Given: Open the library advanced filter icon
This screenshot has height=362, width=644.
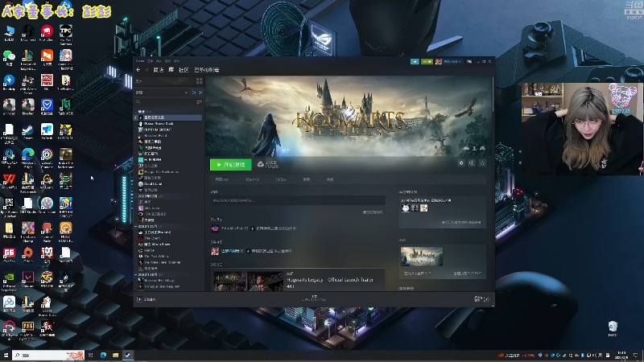Looking at the screenshot, I should (199, 102).
